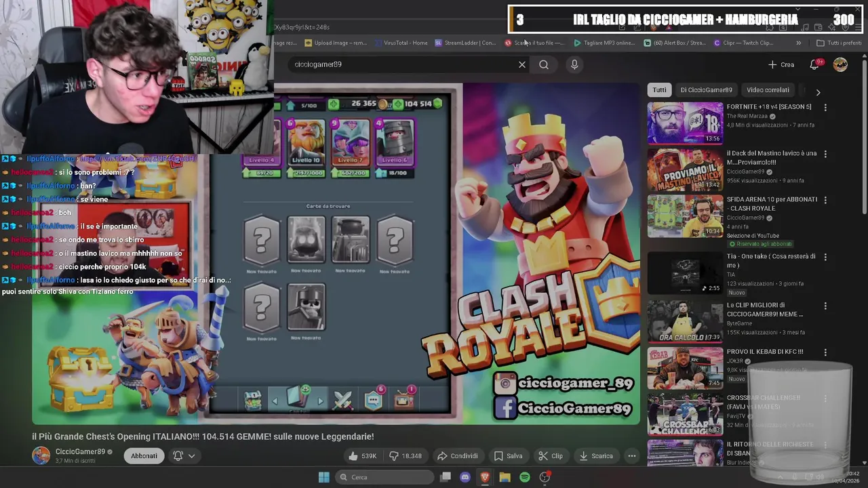Screen dimensions: 868x488
Task: Open OBS Studio from the taskbar
Action: [x=545, y=477]
